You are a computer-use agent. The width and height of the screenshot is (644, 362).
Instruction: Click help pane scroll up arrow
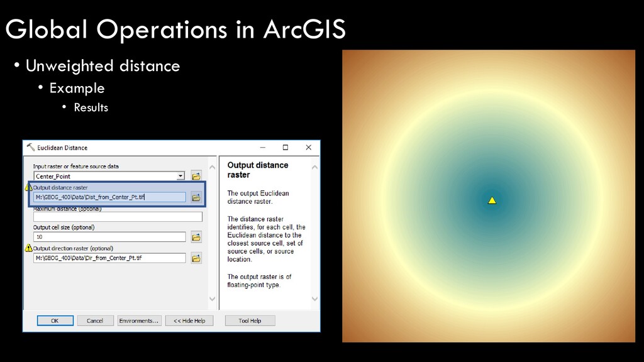pos(314,167)
